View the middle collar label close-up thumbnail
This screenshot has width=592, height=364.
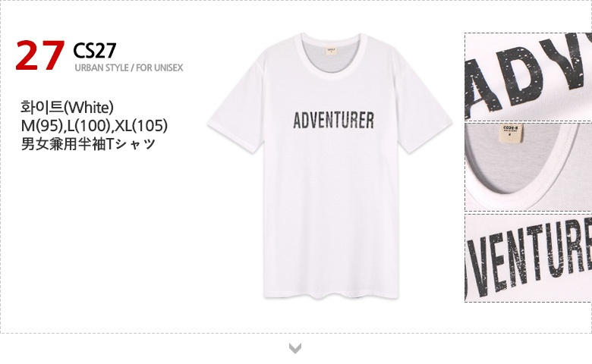point(528,166)
